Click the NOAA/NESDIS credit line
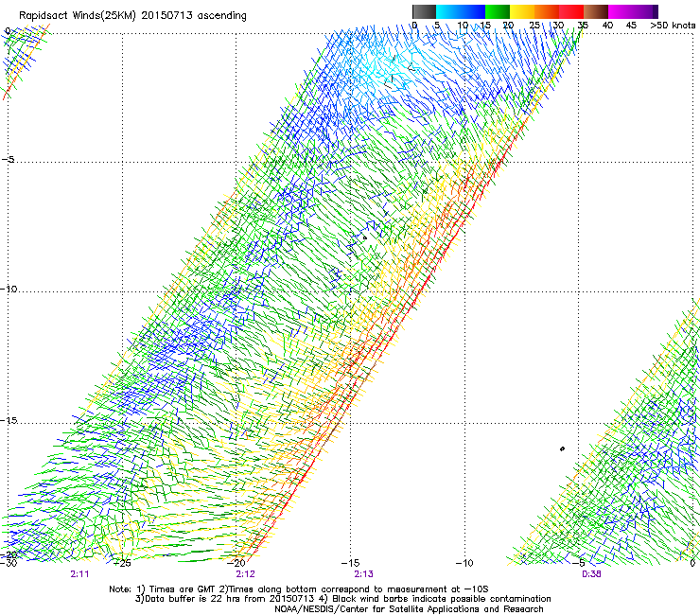Image resolution: width=700 pixels, height=615 pixels. coord(409,609)
